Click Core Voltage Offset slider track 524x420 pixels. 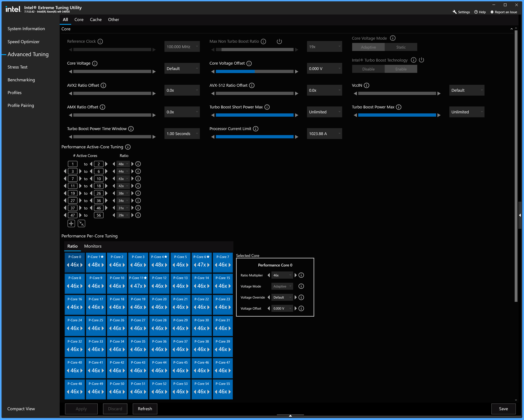[255, 71]
